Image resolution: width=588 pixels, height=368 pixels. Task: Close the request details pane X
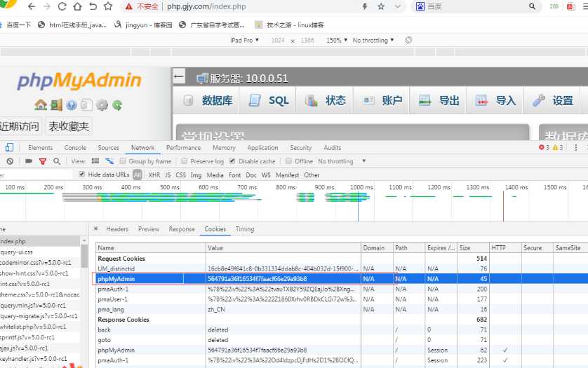96,229
